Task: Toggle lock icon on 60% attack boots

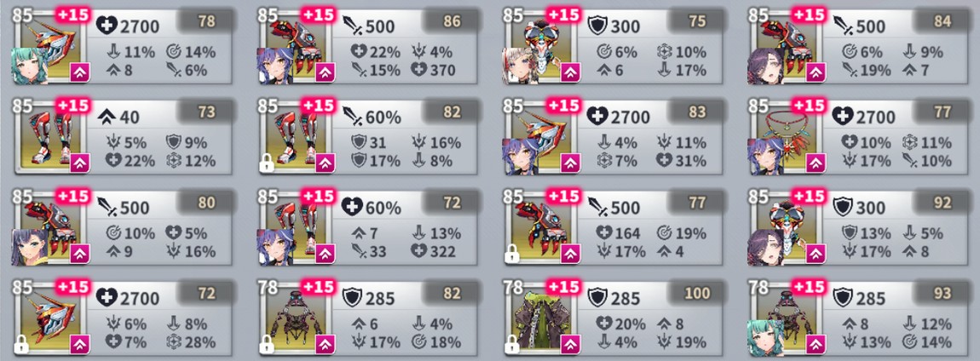Action: pyautogui.click(x=266, y=163)
